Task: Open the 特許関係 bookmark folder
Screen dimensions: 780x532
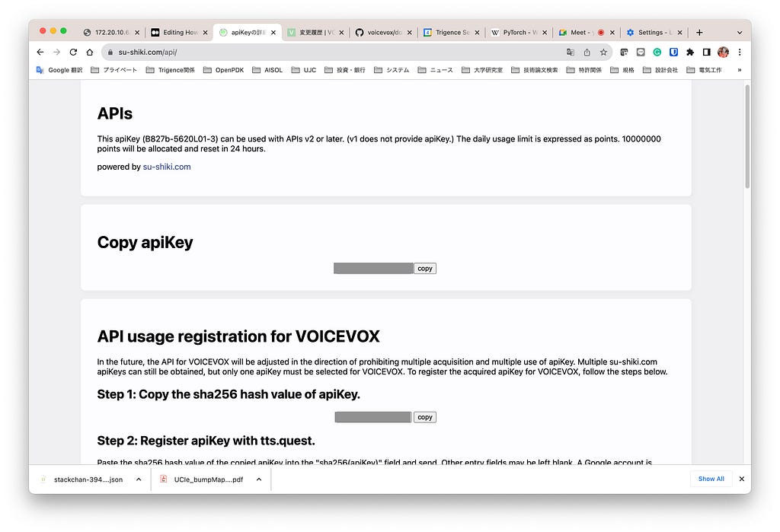Action: [x=584, y=70]
